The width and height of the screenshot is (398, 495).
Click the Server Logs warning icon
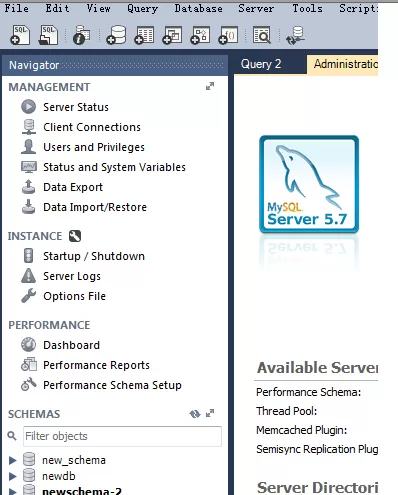coord(29,276)
